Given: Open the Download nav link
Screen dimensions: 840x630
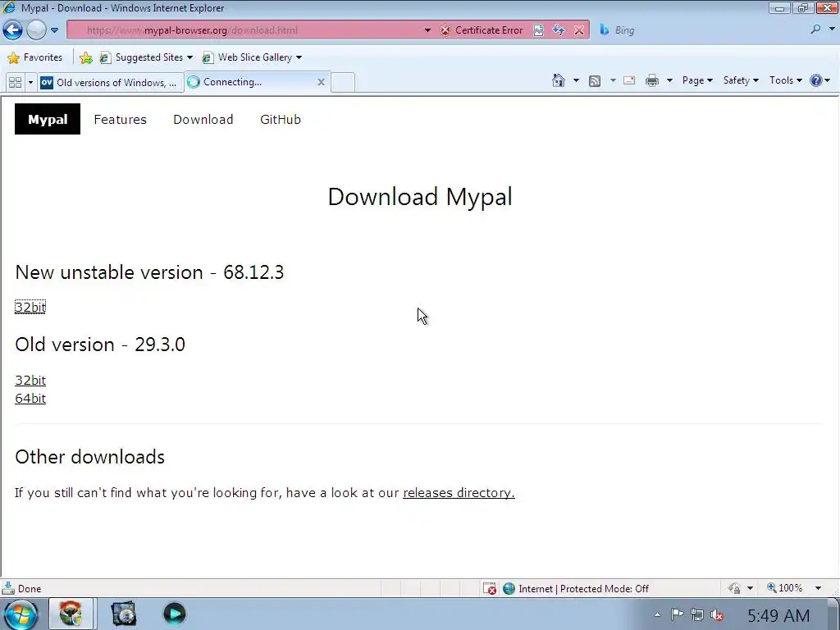Looking at the screenshot, I should [x=203, y=120].
